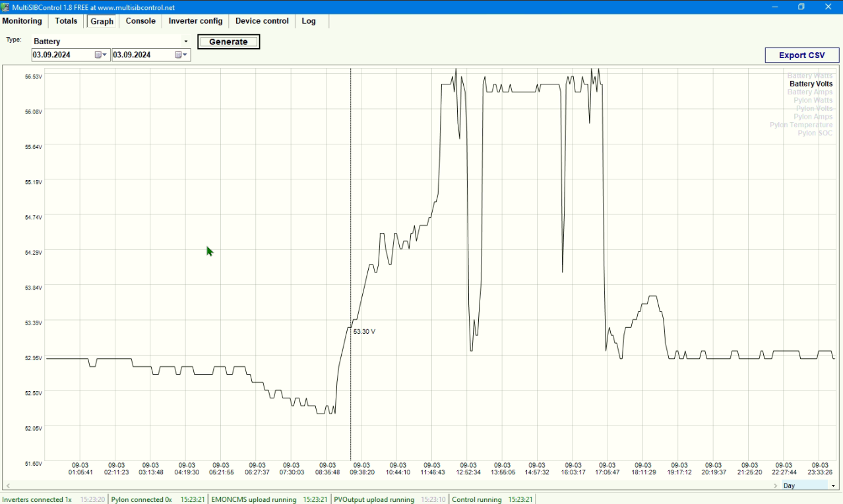
Task: Switch to the Monitoring tab
Action: click(22, 21)
